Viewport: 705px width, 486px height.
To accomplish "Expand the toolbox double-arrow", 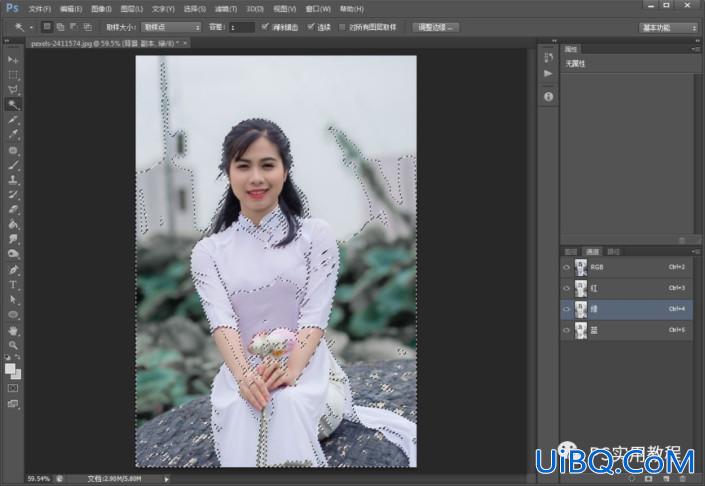I will pyautogui.click(x=7, y=41).
